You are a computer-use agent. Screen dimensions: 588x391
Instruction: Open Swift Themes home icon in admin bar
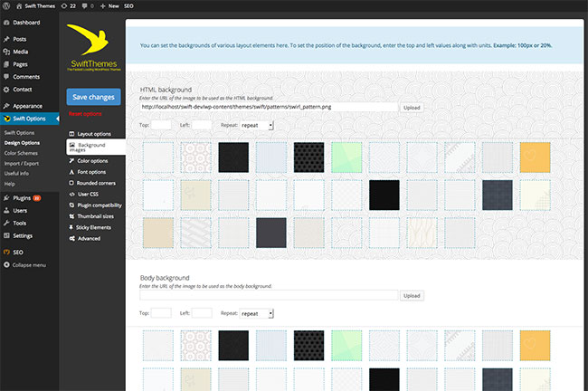pyautogui.click(x=19, y=6)
